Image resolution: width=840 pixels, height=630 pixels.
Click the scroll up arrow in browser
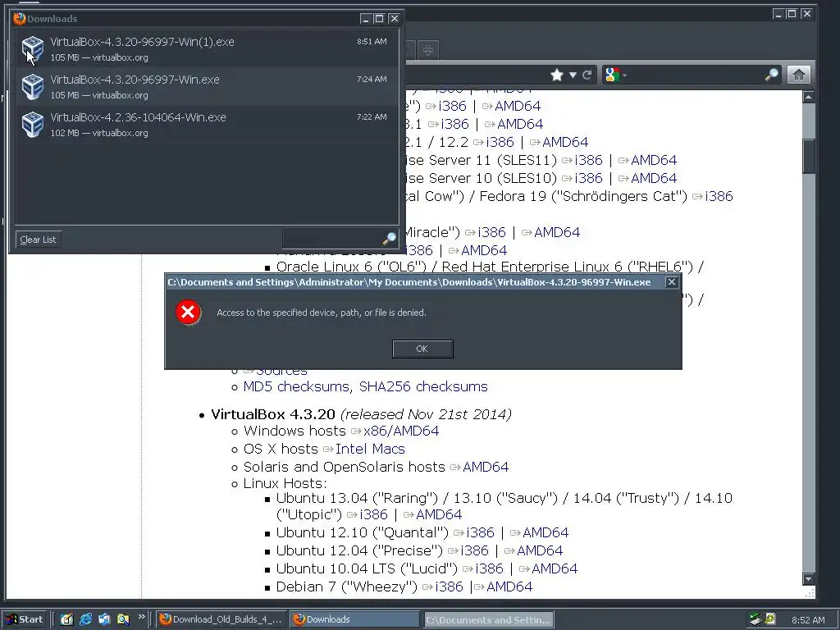[808, 97]
